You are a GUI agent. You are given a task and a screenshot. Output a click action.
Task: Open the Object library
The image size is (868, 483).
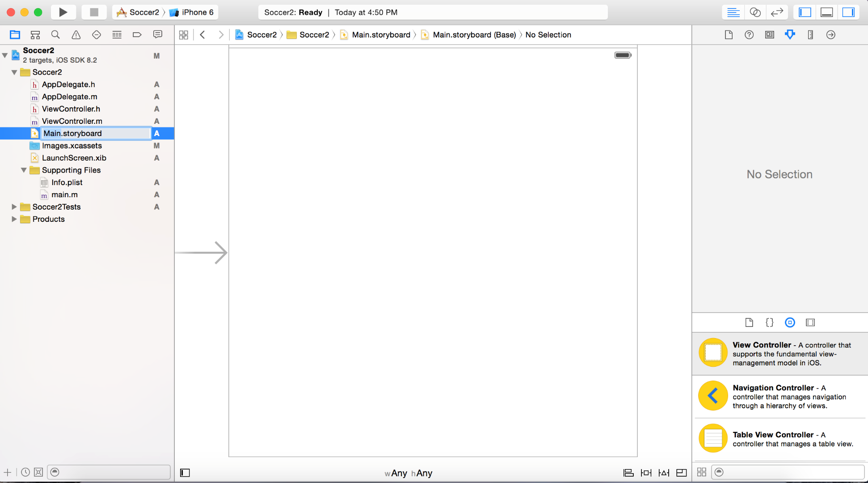(x=789, y=322)
